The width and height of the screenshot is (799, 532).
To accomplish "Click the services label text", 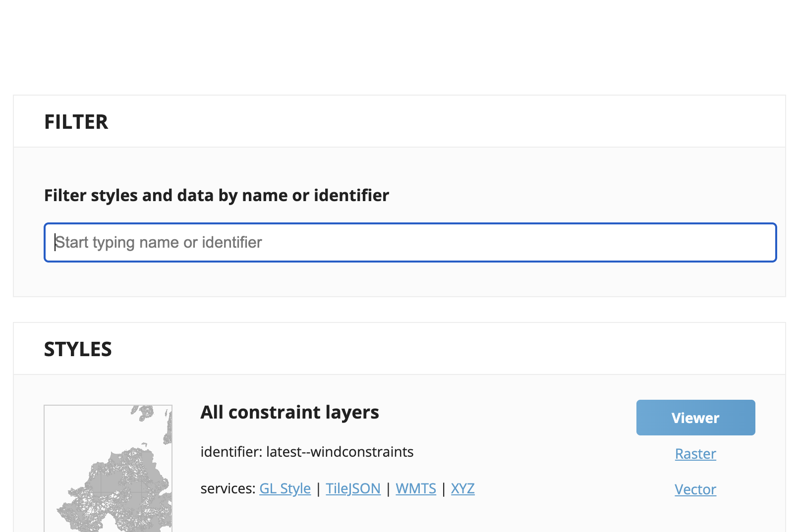I will (228, 488).
